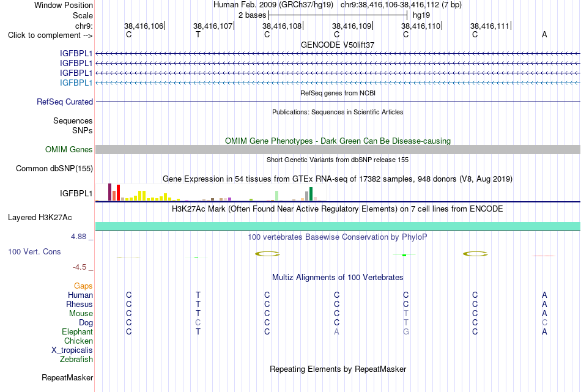Click the '2 bases' scale bar text
581x392 pixels.
click(252, 15)
